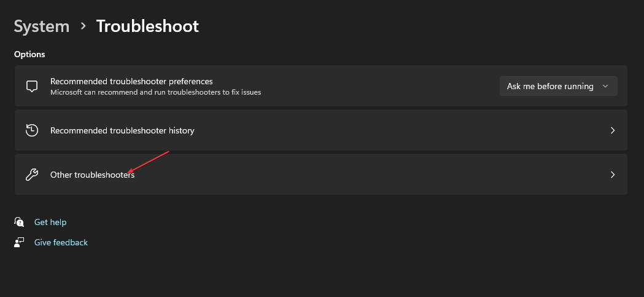Click the Get help headset icon
Image resolution: width=644 pixels, height=297 pixels.
[19, 222]
